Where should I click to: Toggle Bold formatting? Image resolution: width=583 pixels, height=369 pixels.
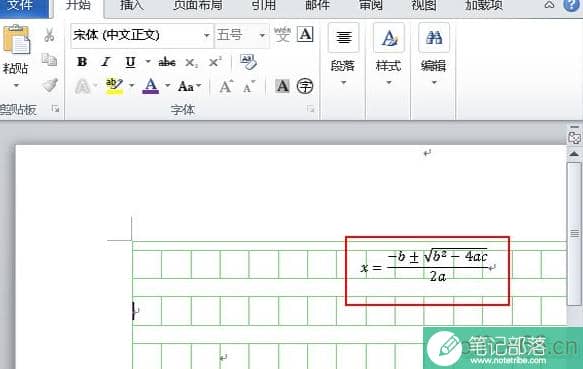[x=82, y=62]
